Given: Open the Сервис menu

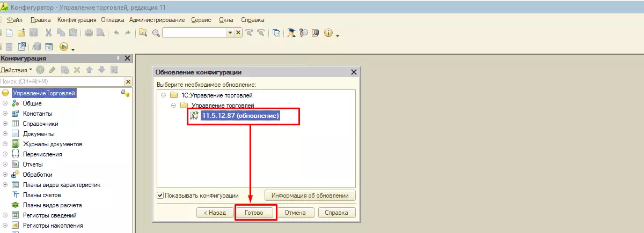Looking at the screenshot, I should point(201,20).
